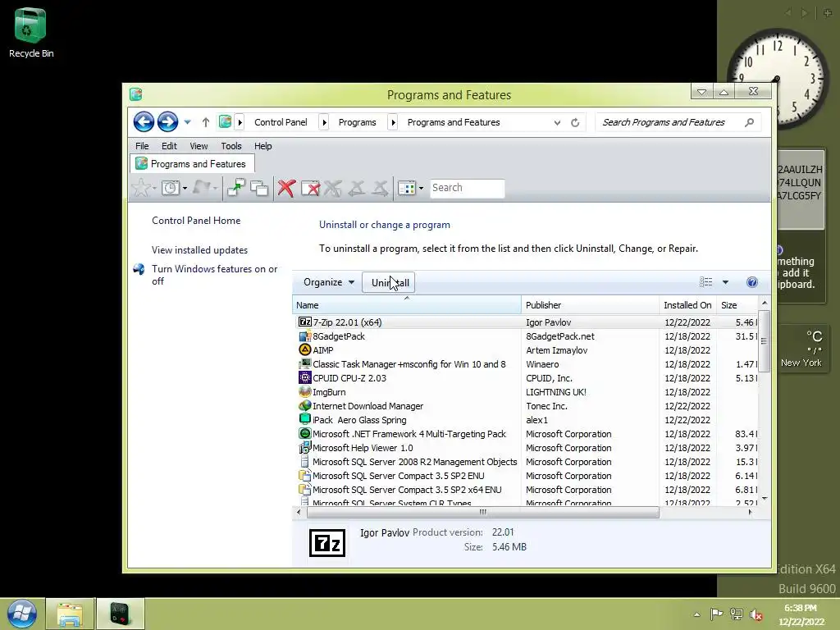
Task: Sort by the Size column header
Action: pos(737,305)
